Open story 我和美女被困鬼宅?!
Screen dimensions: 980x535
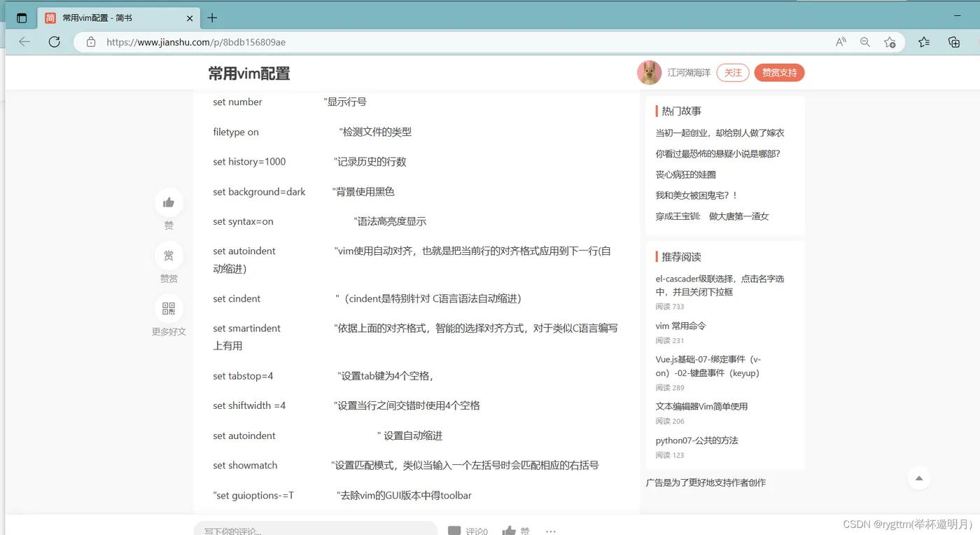[x=696, y=195]
